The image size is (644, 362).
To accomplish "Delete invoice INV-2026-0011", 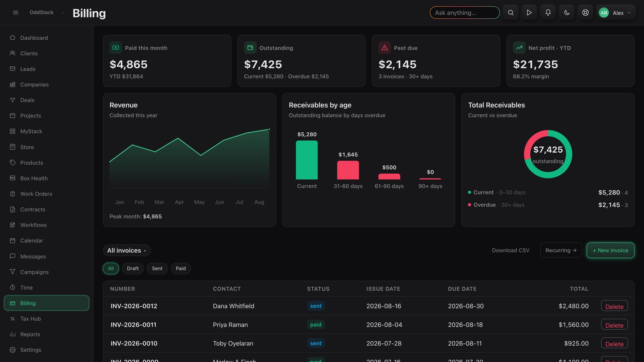I will (614, 325).
